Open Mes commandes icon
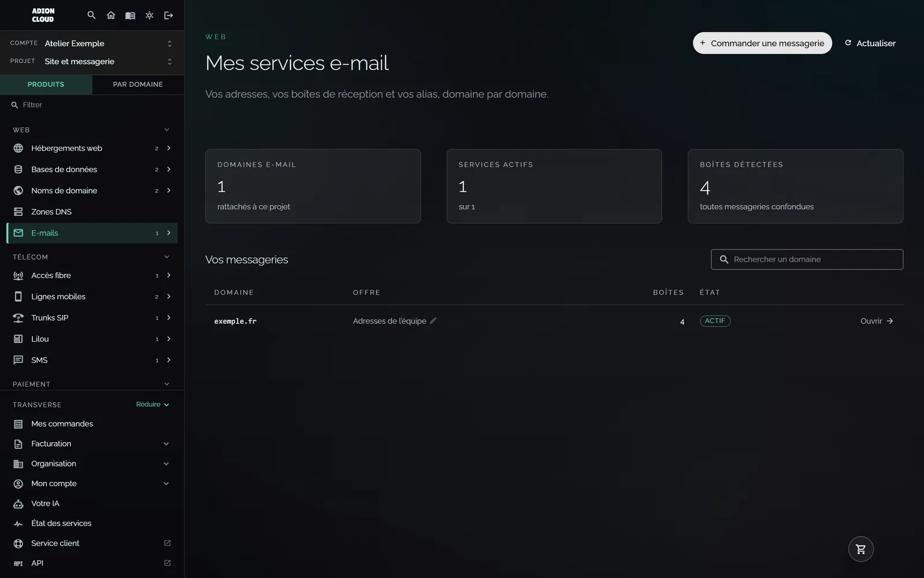 coord(18,424)
